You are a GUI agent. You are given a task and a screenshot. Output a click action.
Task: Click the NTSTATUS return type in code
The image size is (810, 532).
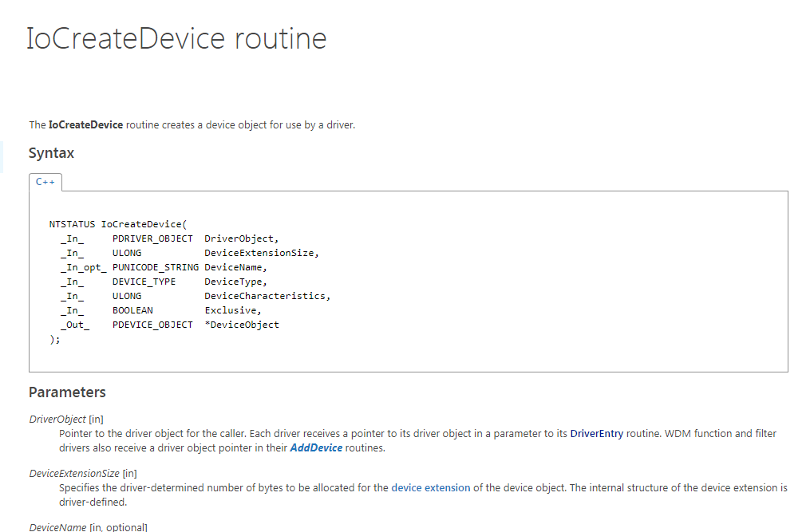(72, 224)
